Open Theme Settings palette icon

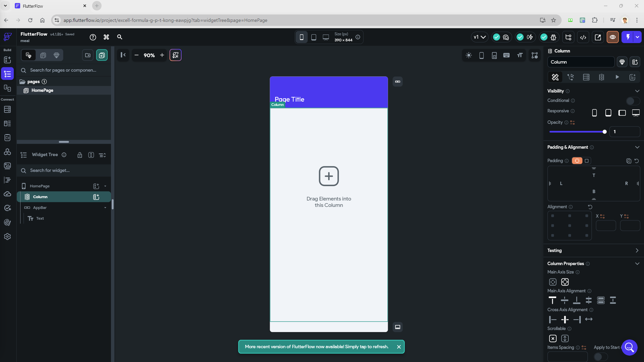(x=7, y=222)
